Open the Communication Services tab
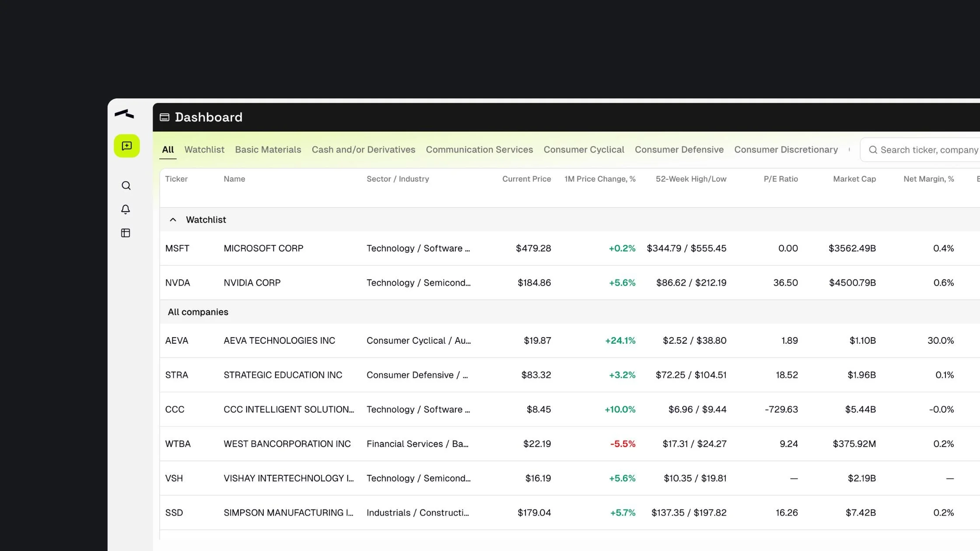This screenshot has width=980, height=551. pos(479,150)
